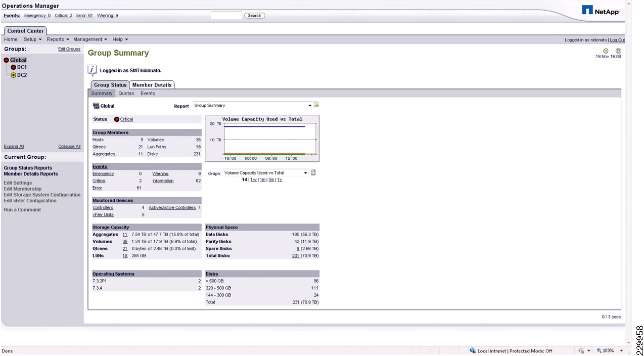Open the Graph type dropdown
The width and height of the screenshot is (644, 356).
(x=265, y=173)
